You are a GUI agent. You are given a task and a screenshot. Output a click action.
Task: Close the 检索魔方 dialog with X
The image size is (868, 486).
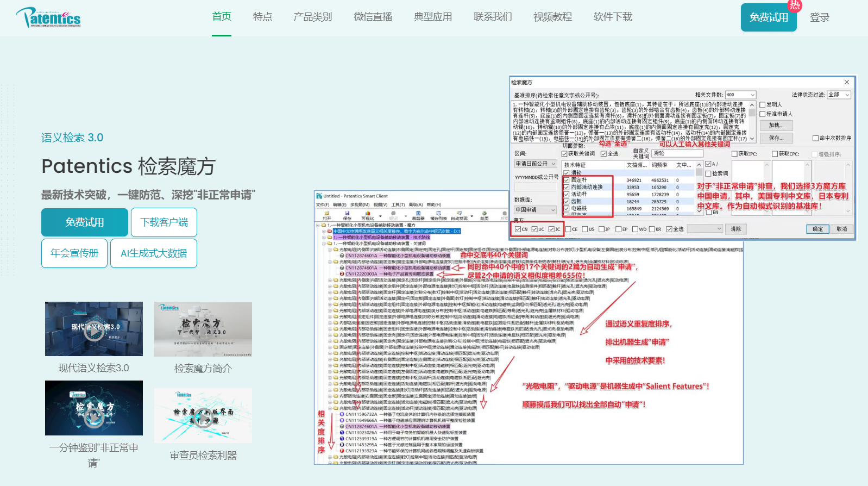[846, 82]
